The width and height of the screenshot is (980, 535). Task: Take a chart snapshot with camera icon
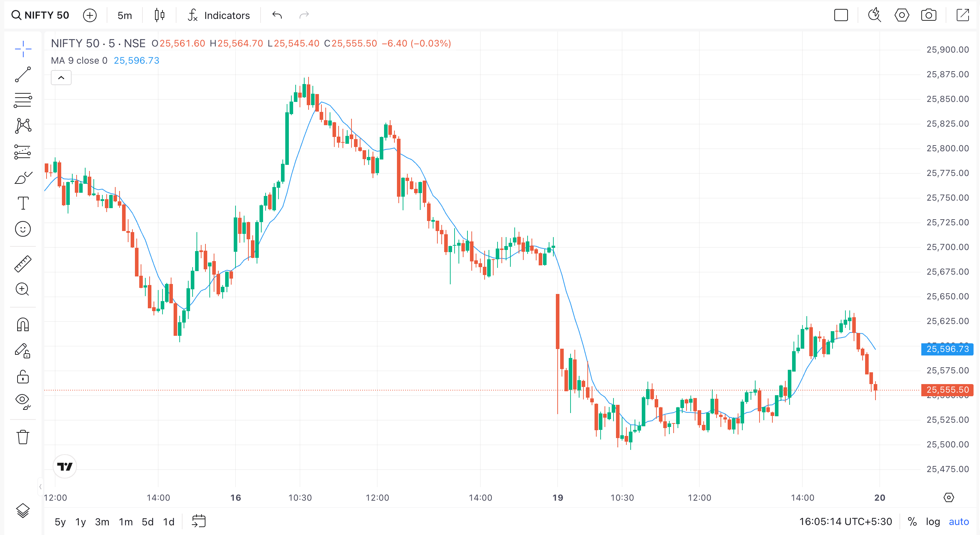928,15
